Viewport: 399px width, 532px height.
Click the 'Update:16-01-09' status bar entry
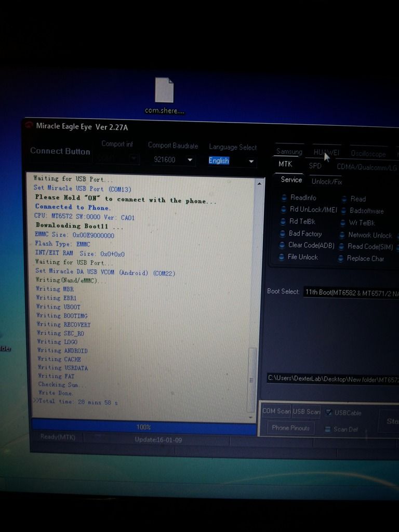tap(158, 440)
